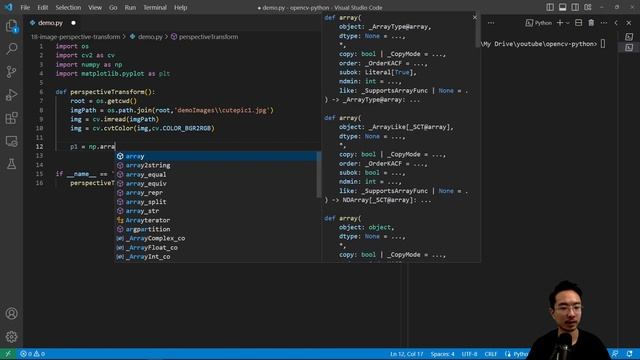Click the suggestion list scrollbar
Viewport: 640px width, 360px height.
[x=318, y=175]
